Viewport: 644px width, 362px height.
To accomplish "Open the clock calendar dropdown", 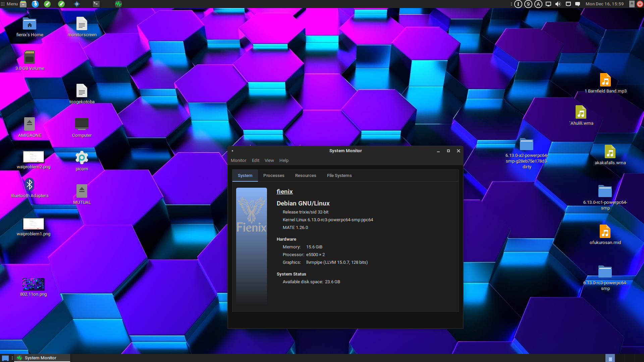I will [604, 4].
